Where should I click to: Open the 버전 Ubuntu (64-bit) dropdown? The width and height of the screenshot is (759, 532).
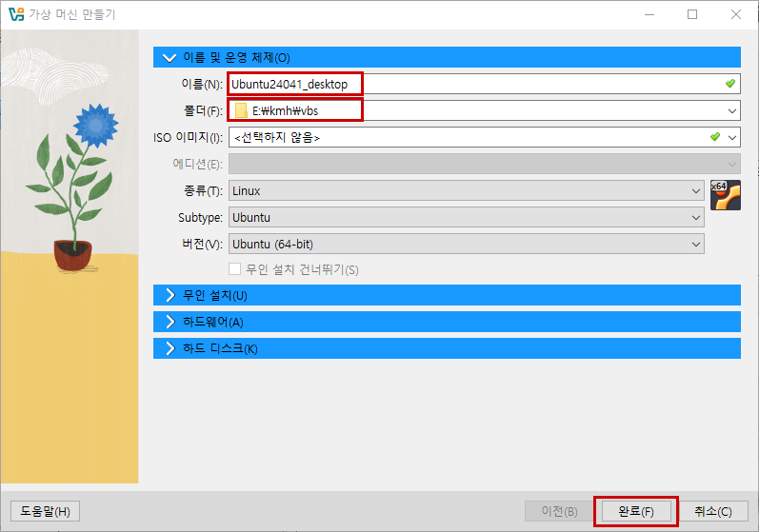466,244
